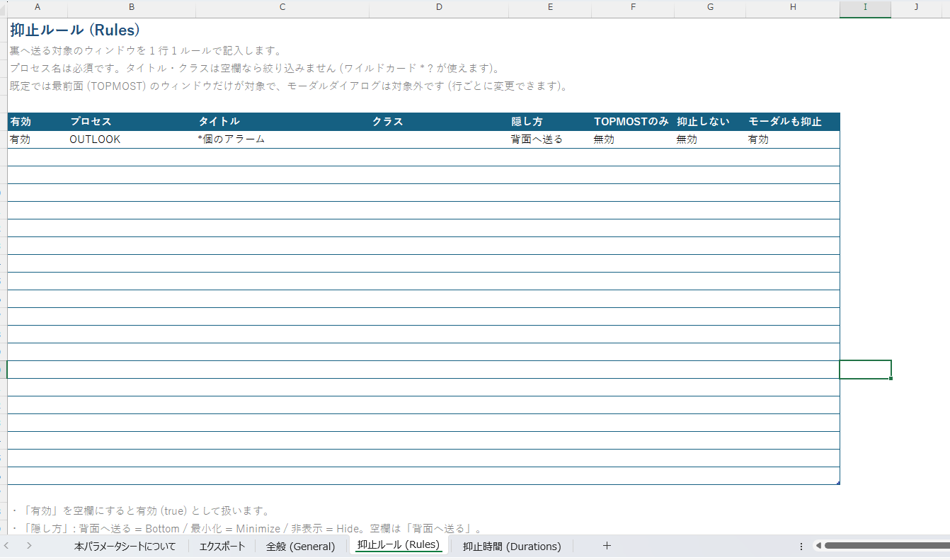Select the OUTLOOK process cell
950x560 pixels.
click(132, 139)
